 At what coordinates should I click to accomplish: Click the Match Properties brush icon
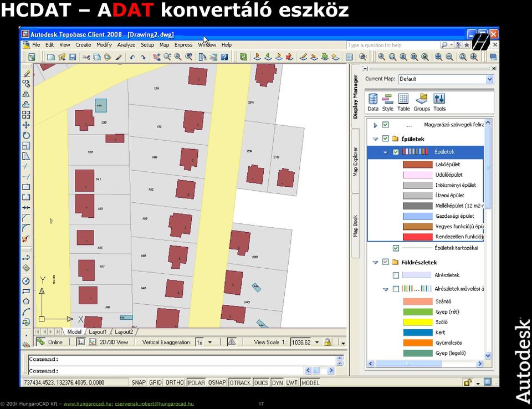tap(119, 57)
